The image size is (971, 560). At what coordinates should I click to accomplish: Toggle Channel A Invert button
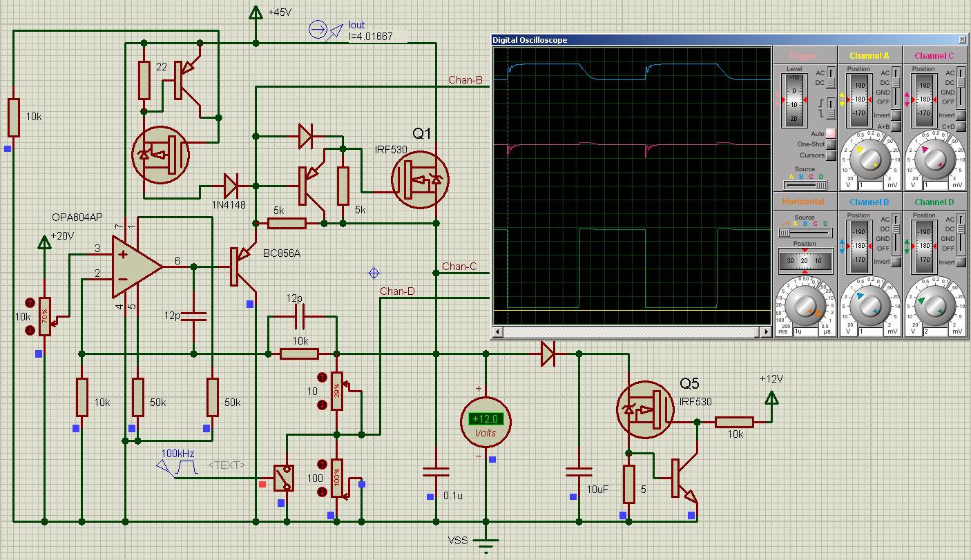896,115
